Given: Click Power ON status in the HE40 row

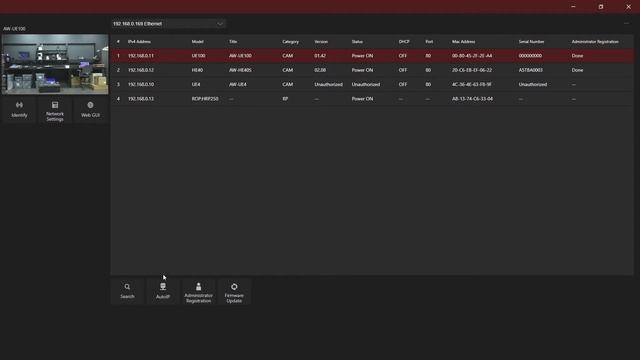Looking at the screenshot, I should (x=362, y=70).
